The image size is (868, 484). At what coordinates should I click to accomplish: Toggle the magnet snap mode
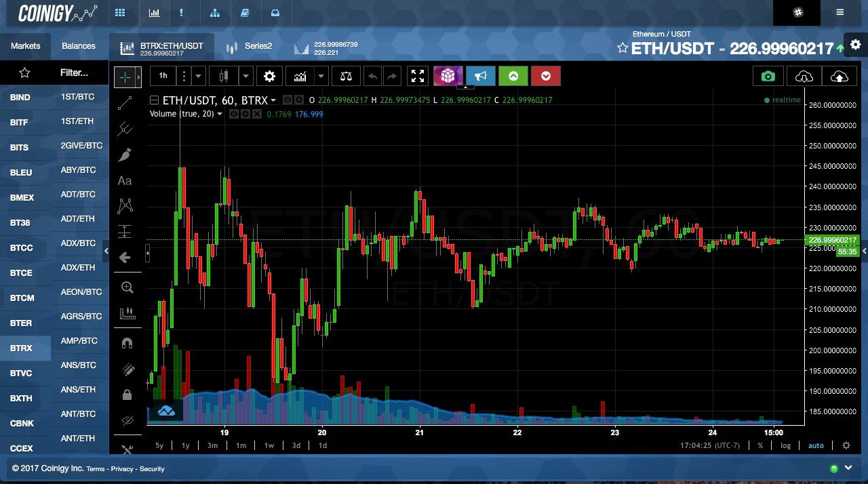point(127,344)
